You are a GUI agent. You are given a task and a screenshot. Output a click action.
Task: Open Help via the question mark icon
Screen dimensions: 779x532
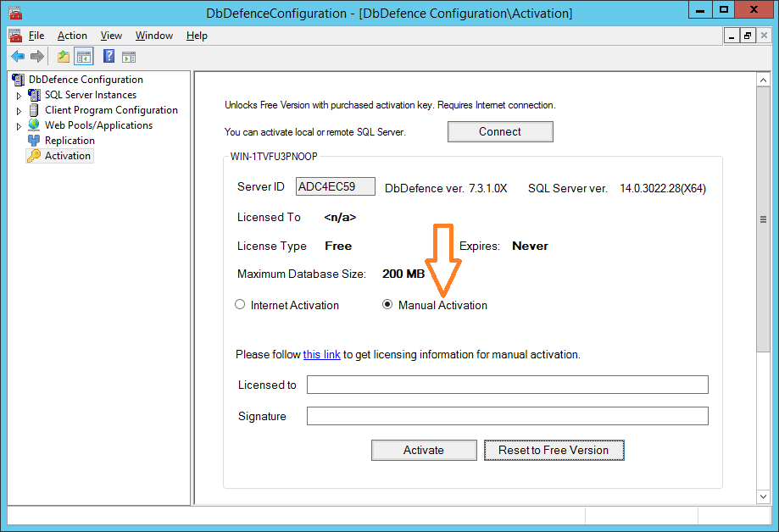(x=109, y=57)
